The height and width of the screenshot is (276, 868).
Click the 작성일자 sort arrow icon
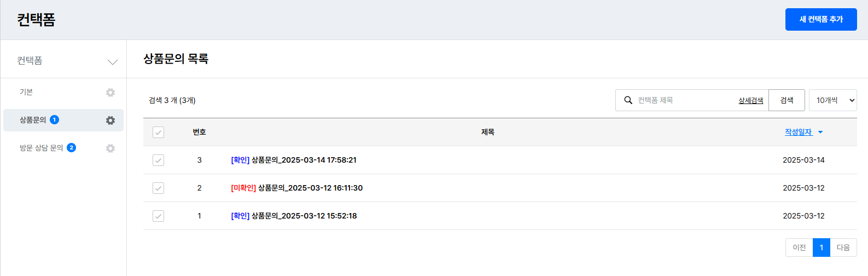click(x=820, y=133)
